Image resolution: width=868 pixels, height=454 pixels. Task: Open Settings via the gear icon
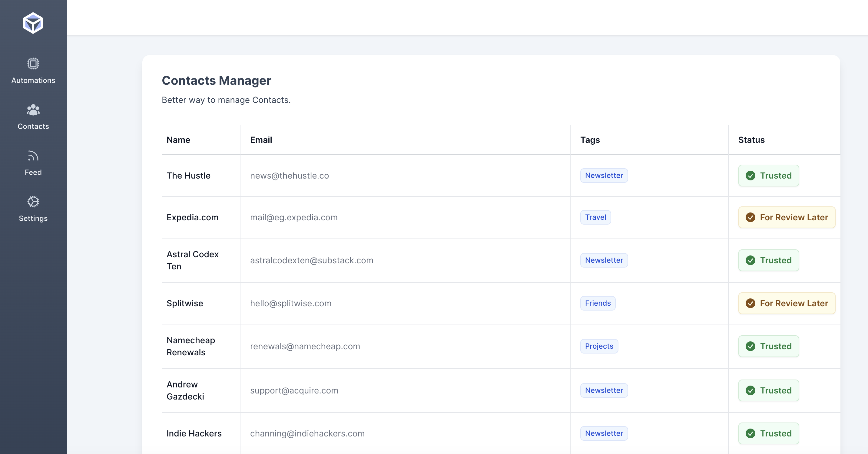[33, 202]
